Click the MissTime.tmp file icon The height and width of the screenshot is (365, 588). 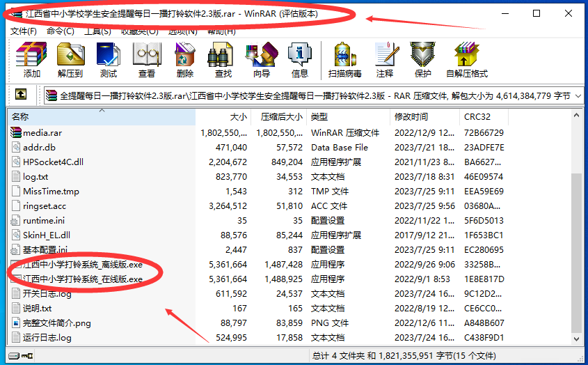16,191
